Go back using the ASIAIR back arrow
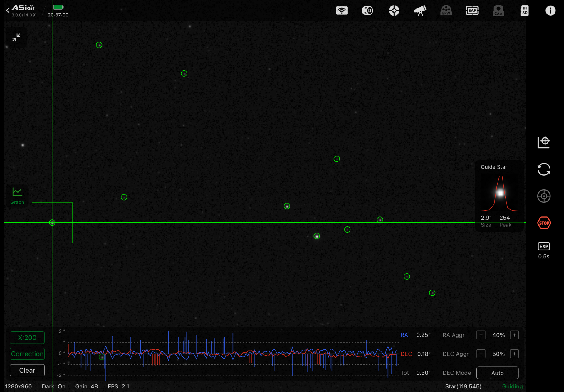Screen dimensions: 564x392 pos(8,11)
